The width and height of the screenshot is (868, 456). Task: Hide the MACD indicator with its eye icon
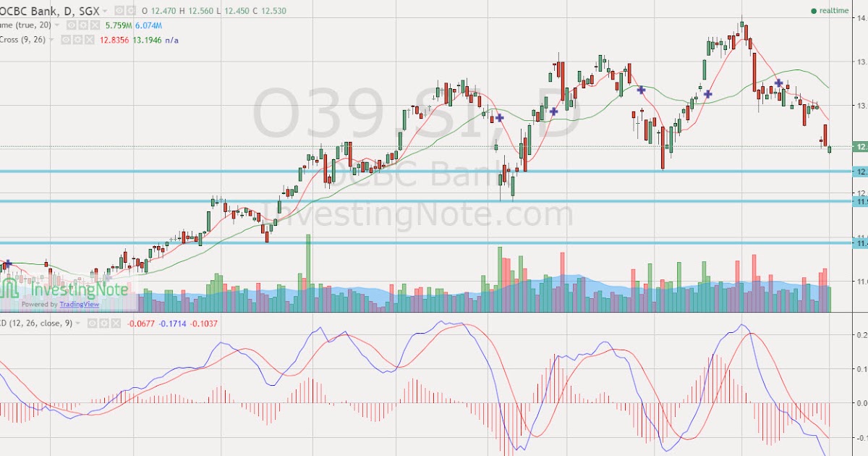coord(91,324)
